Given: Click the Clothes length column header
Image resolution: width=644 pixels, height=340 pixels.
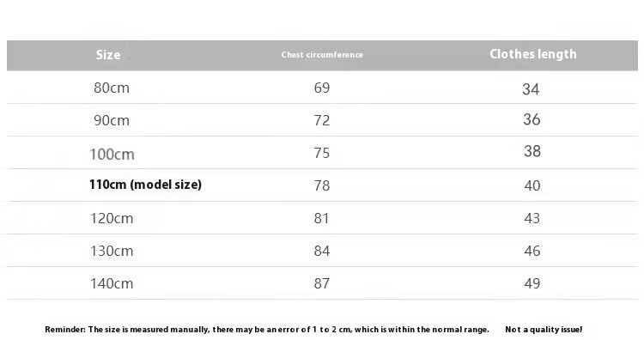Looking at the screenshot, I should point(533,54).
